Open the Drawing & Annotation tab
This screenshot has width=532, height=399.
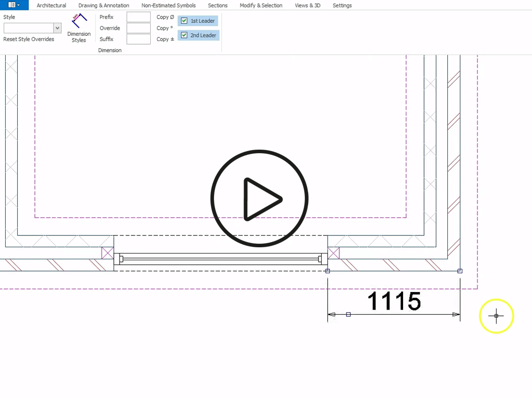pos(103,5)
